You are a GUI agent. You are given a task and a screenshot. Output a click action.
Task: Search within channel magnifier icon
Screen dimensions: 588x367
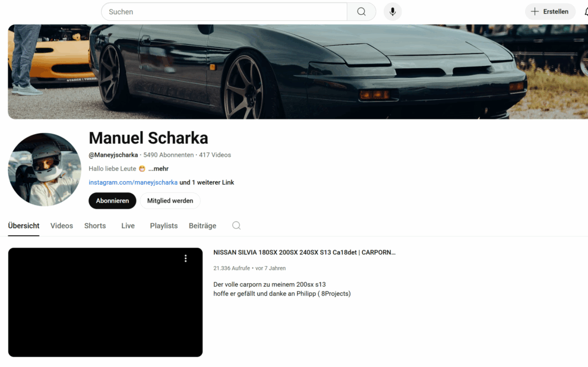(236, 225)
